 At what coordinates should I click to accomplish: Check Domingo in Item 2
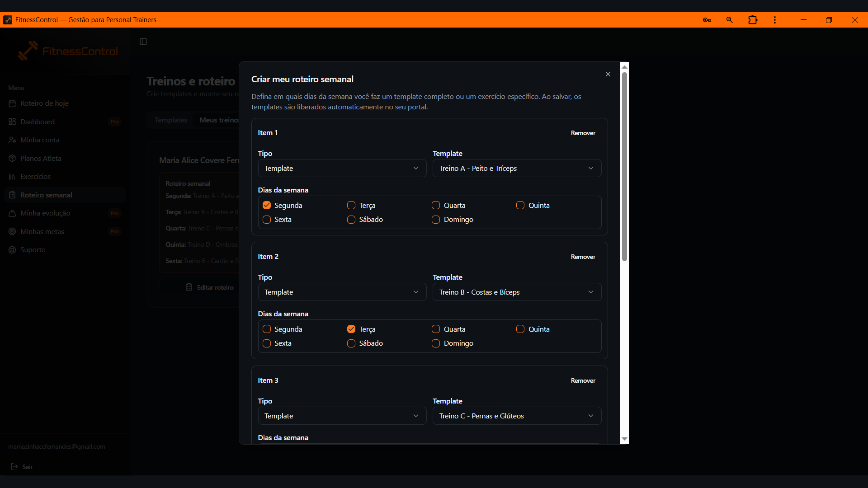click(x=436, y=343)
